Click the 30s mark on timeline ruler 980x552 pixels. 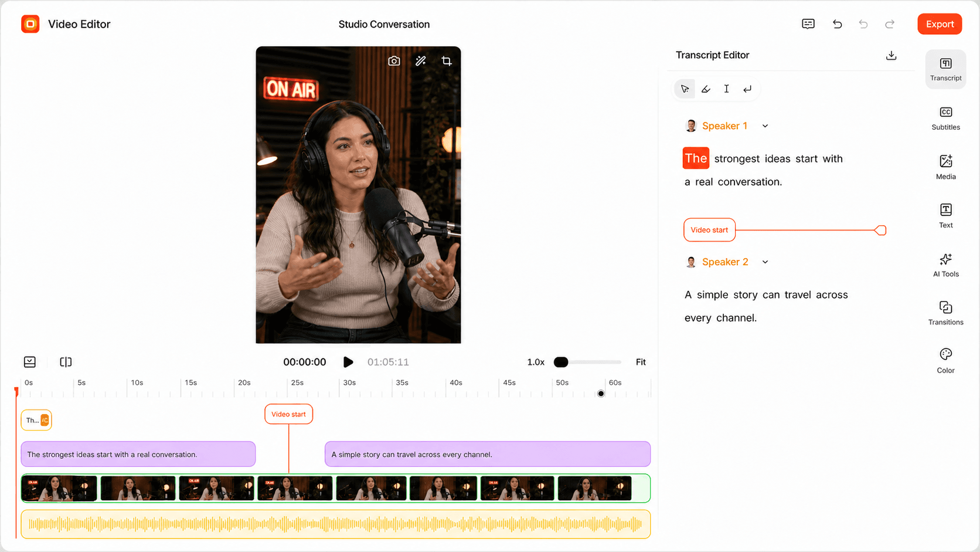pyautogui.click(x=349, y=382)
